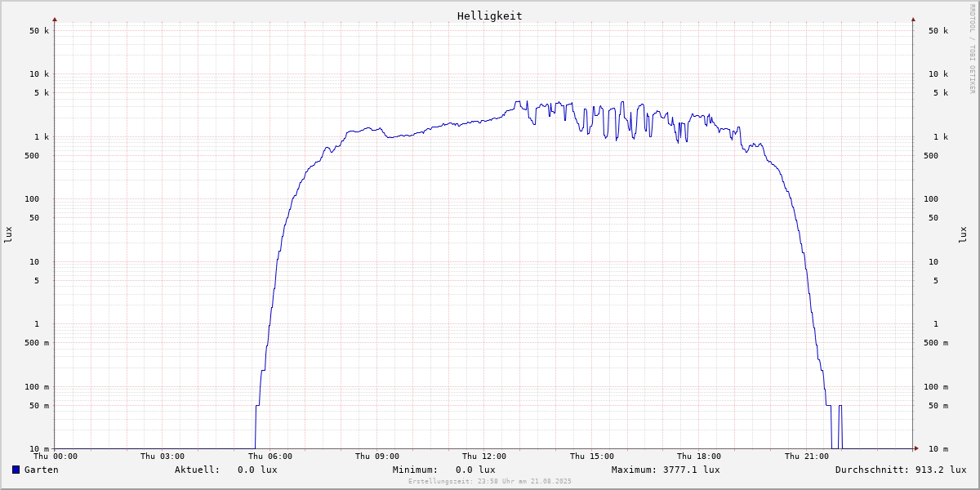
Task: Click the 500 m tick on right axis
Action: tap(936, 343)
